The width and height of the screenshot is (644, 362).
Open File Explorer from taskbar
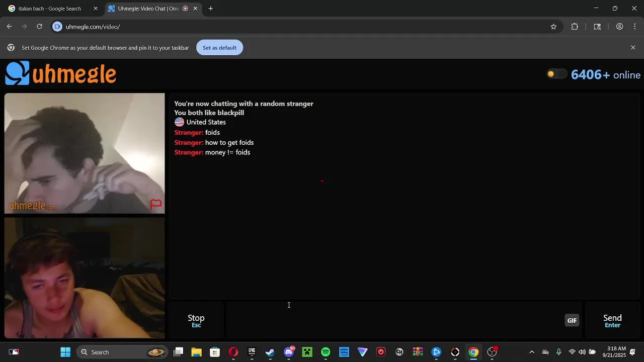196,352
